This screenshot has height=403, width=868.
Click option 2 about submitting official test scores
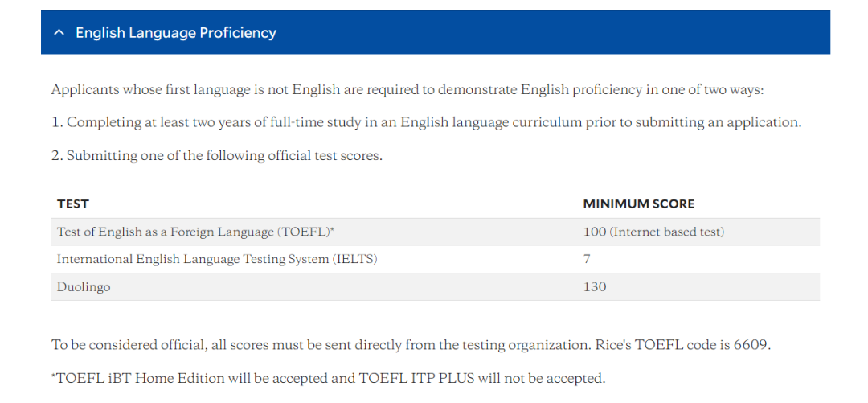pyautogui.click(x=217, y=156)
